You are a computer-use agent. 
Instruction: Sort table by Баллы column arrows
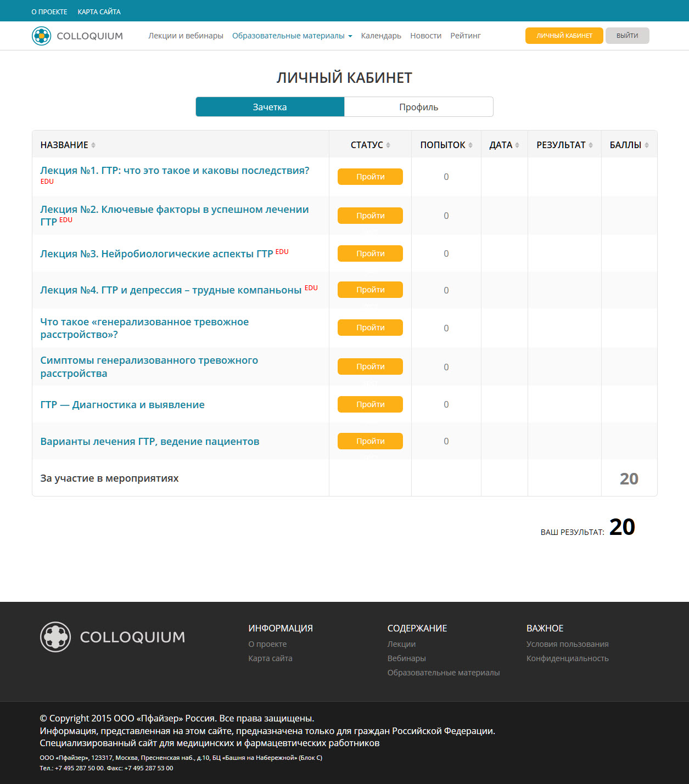[x=647, y=145]
